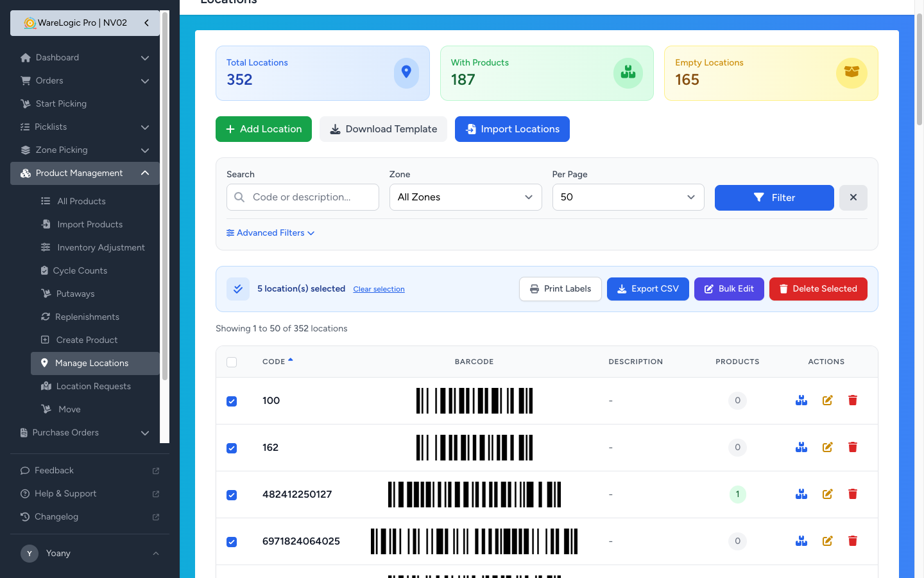Viewport: 924px width, 578px height.
Task: Expand the Purchase Orders menu chevron
Action: pos(145,433)
